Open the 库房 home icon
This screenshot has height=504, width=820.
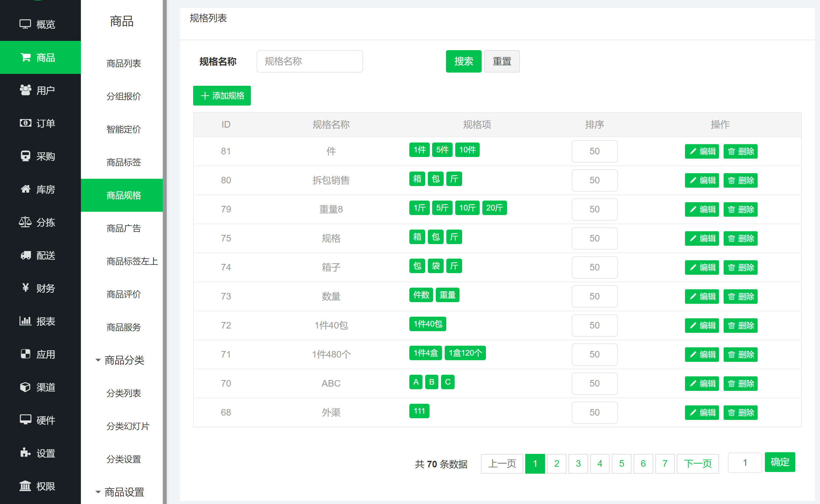pyautogui.click(x=25, y=189)
